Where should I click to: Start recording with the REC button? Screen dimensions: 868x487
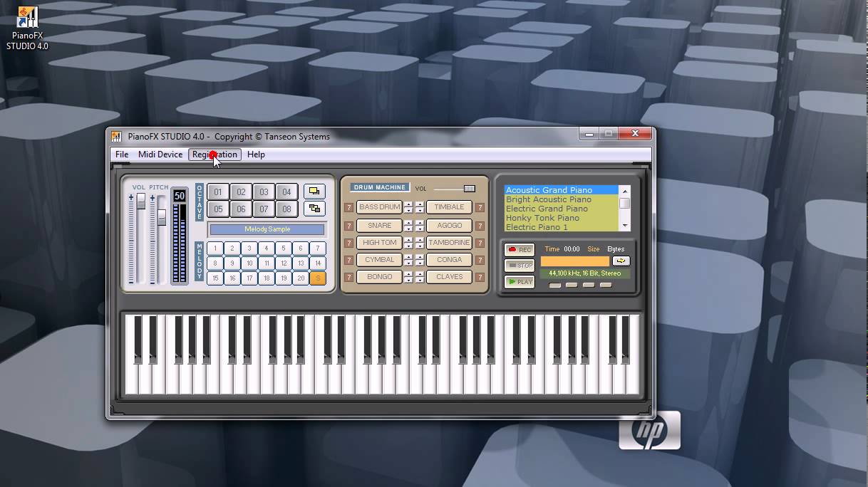[x=520, y=250]
